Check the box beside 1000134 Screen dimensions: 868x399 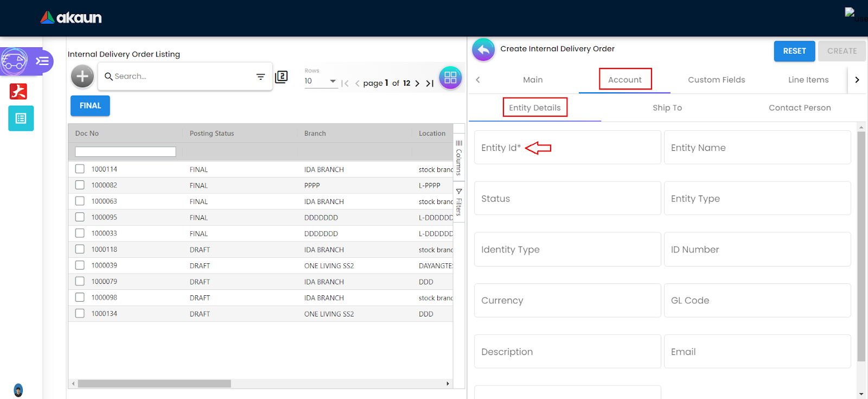tap(80, 313)
